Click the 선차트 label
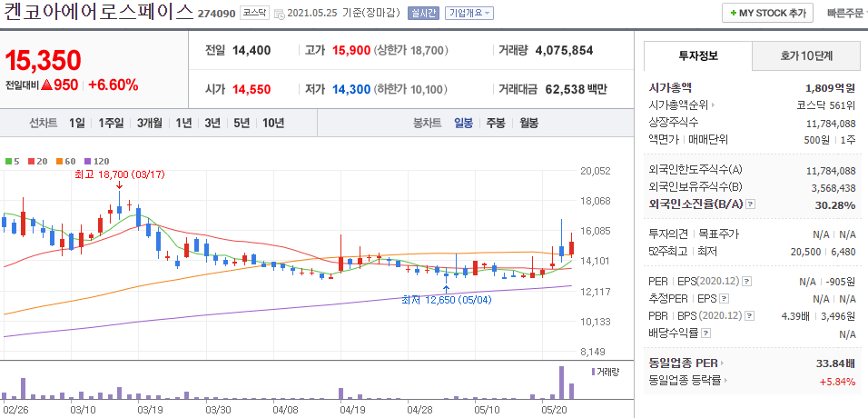Viewport: 868px width, 418px height. coord(44,123)
